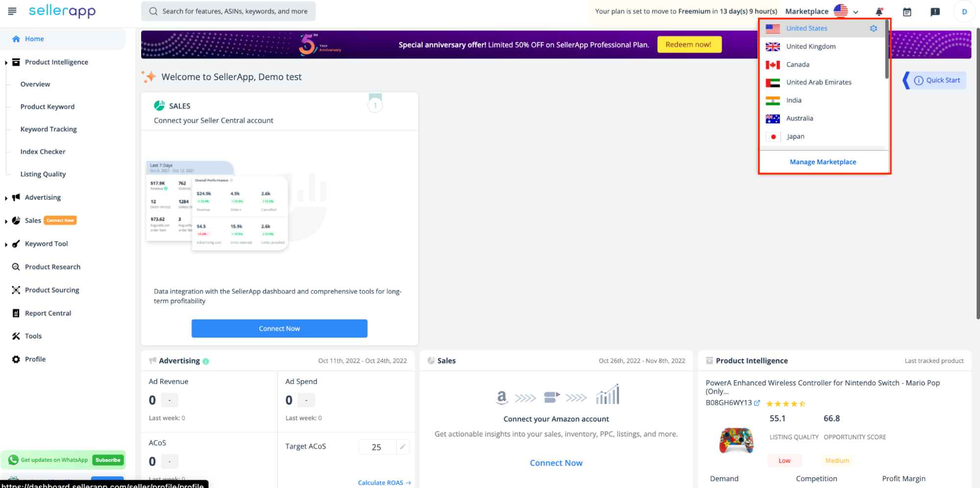Click the Product Intelligence box icon
This screenshot has width=980, height=488.
coord(16,62)
